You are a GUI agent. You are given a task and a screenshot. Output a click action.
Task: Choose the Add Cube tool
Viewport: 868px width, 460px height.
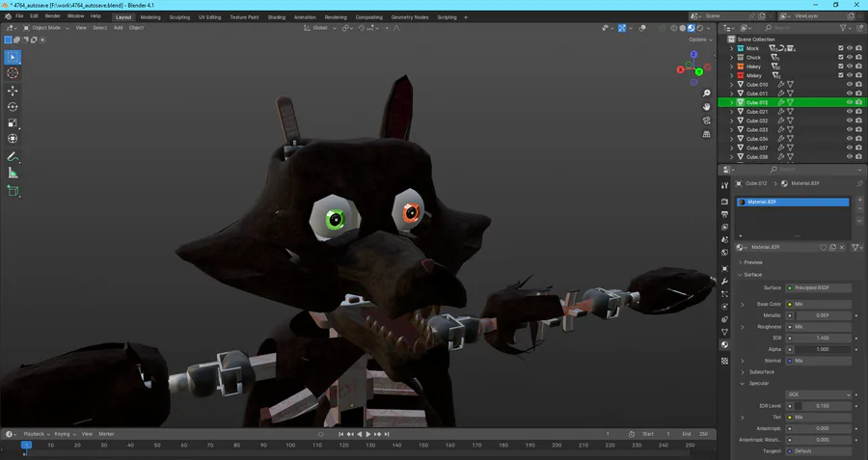pos(13,192)
